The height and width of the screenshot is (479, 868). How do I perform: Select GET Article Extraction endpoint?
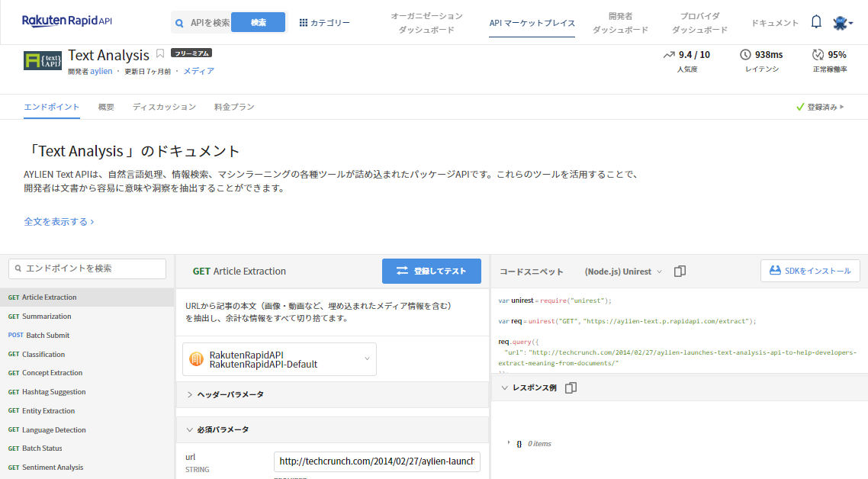(x=87, y=297)
